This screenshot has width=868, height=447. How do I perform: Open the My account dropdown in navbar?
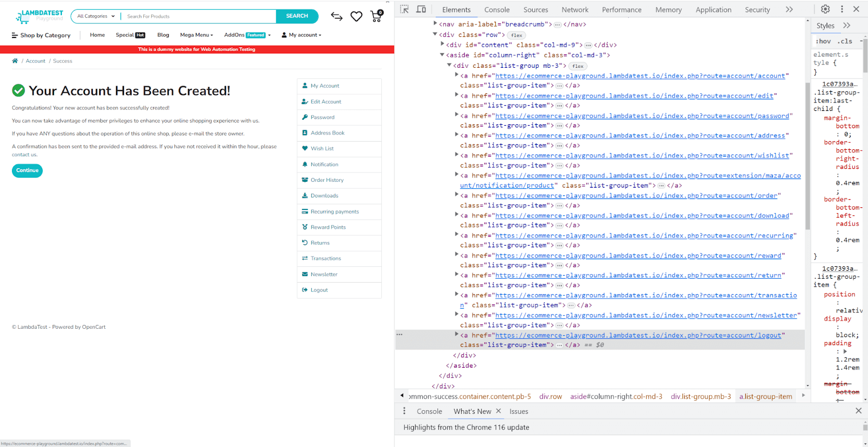[x=302, y=35]
